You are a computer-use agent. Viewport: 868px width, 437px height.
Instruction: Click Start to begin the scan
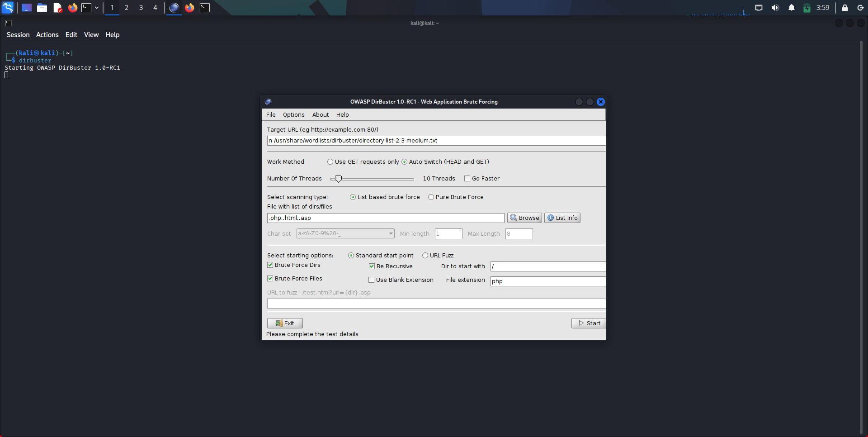589,323
